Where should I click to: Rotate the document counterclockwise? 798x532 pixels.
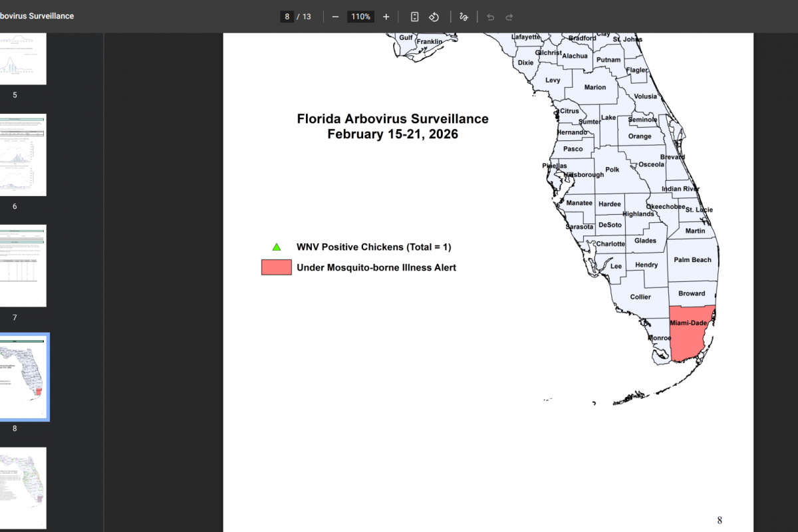coord(434,17)
